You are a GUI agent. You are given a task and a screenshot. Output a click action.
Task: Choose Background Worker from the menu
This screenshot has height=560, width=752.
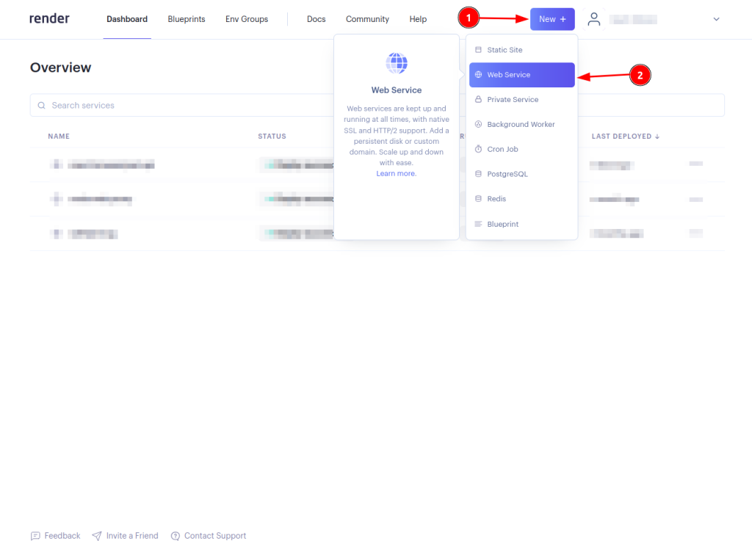click(x=521, y=125)
